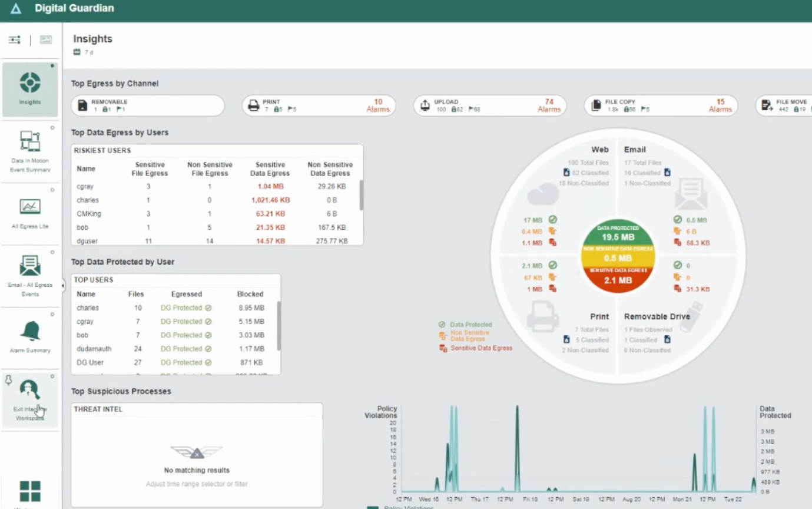Click Web cloud icon in chart
Screen dimensions: 812x509
(543, 194)
